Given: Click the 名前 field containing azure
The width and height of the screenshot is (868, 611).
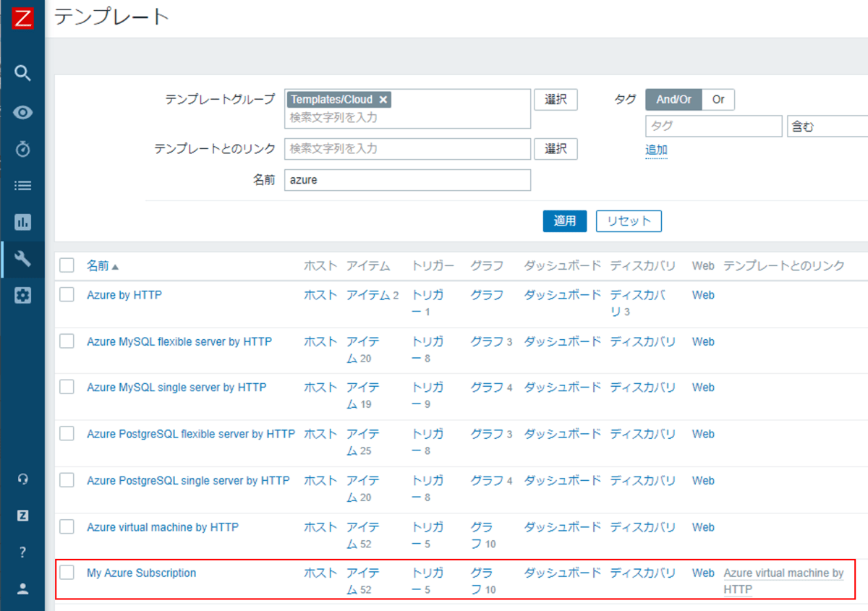Looking at the screenshot, I should pos(408,180).
